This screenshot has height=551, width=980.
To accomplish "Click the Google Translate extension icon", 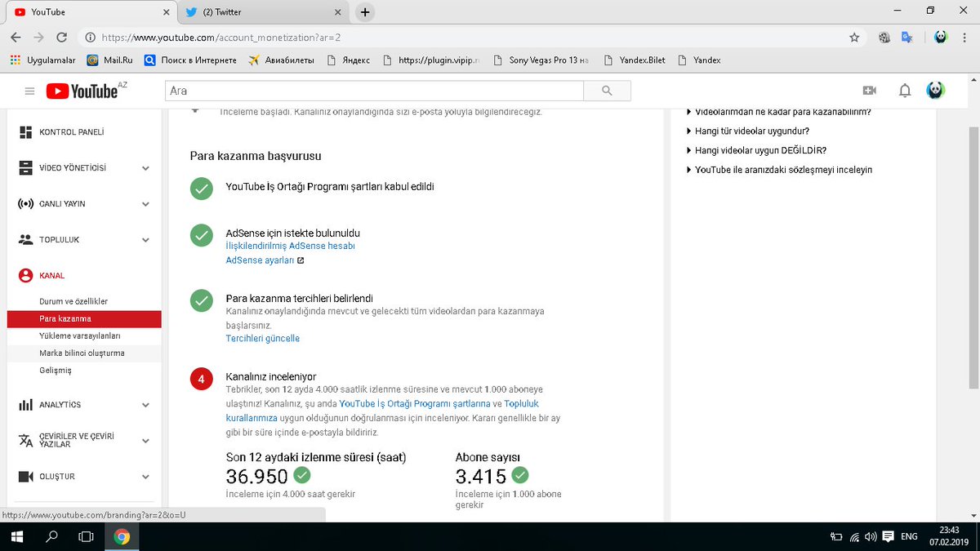I will pos(906,38).
